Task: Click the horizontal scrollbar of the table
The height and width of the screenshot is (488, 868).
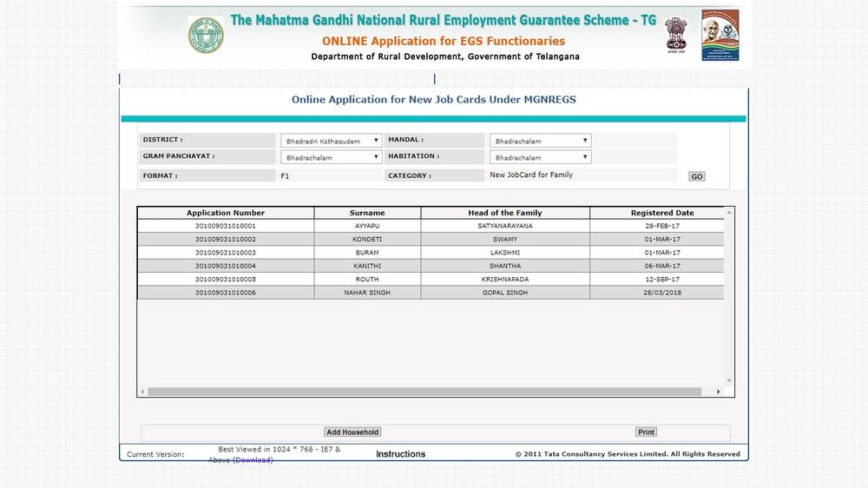Action: [425, 392]
